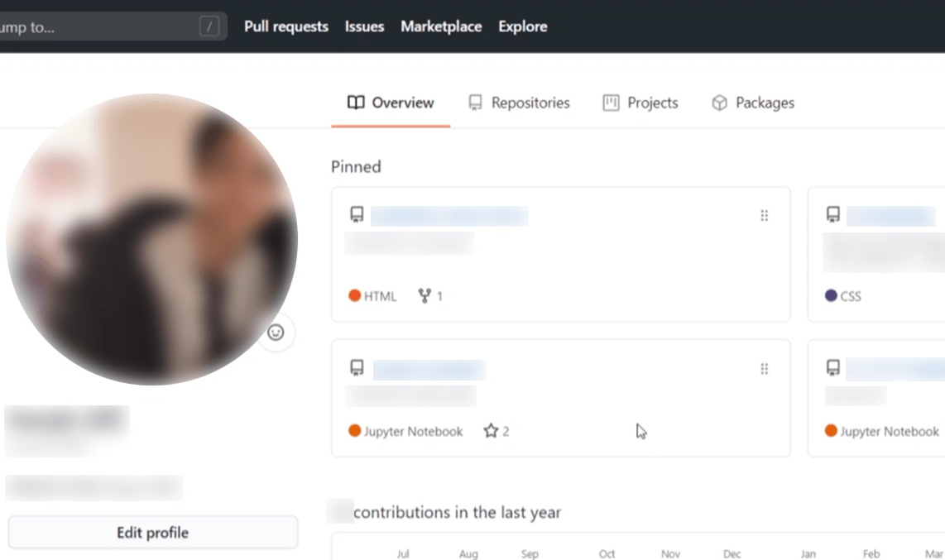Click the Explore header link
This screenshot has width=945, height=560.
point(522,27)
